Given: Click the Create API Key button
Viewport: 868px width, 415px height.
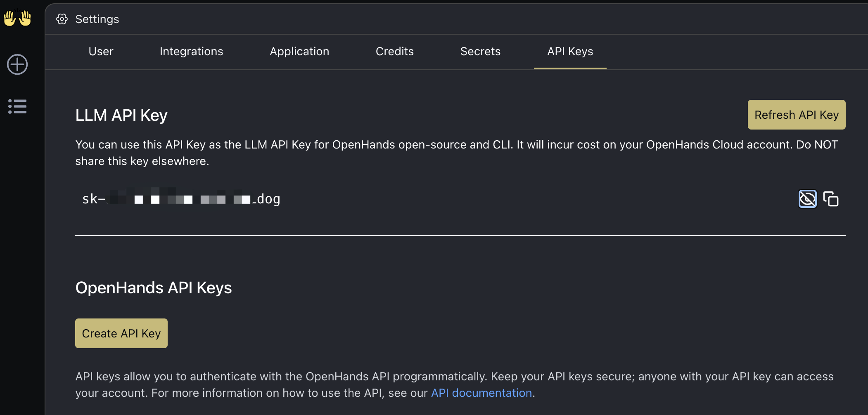Looking at the screenshot, I should pyautogui.click(x=121, y=333).
